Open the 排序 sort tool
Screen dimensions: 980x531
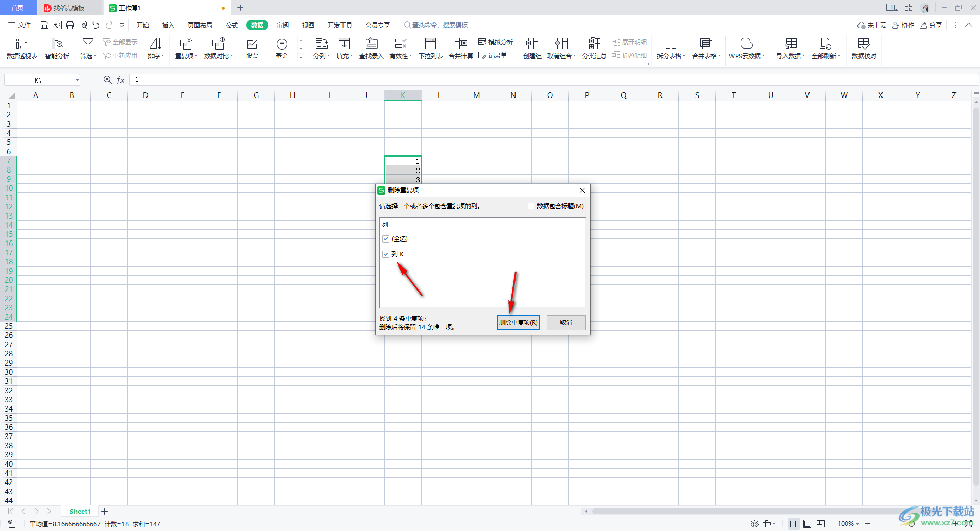[x=156, y=49]
